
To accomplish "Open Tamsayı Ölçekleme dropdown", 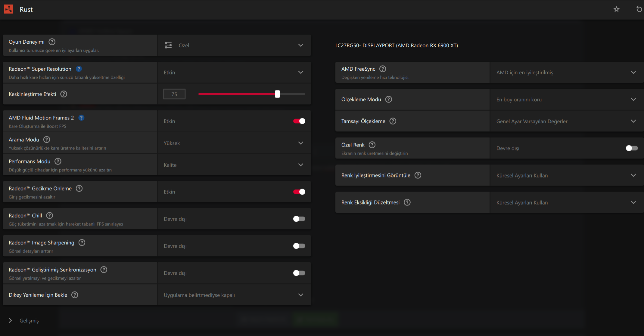I will pyautogui.click(x=567, y=121).
